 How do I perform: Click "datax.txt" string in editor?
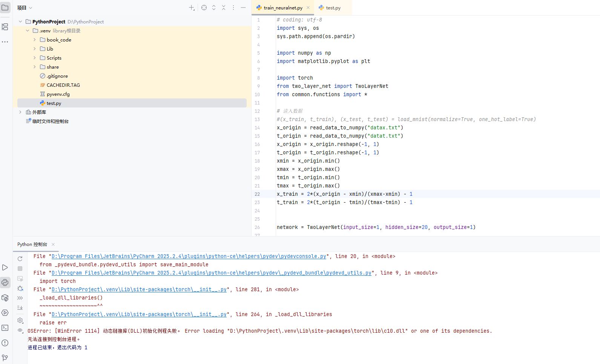(x=384, y=127)
